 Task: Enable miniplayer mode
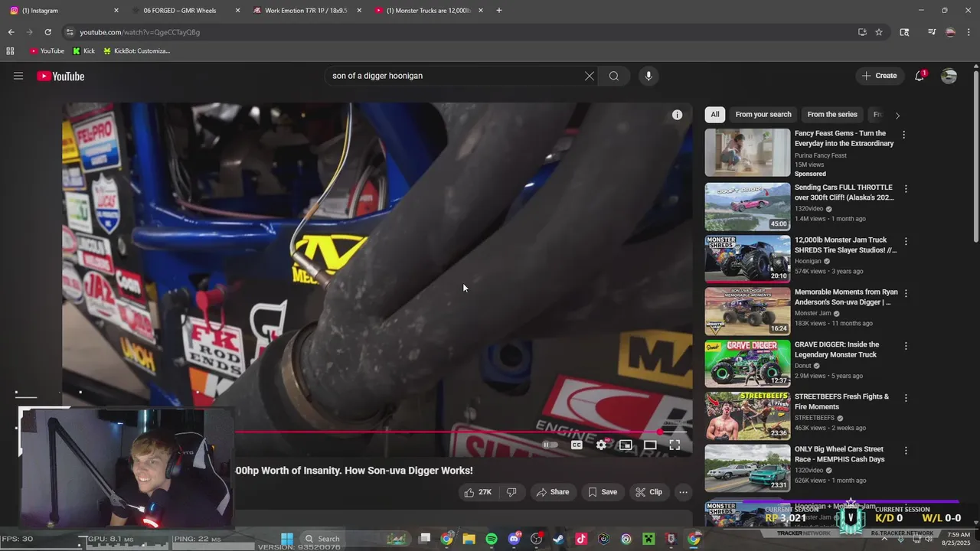tap(626, 445)
